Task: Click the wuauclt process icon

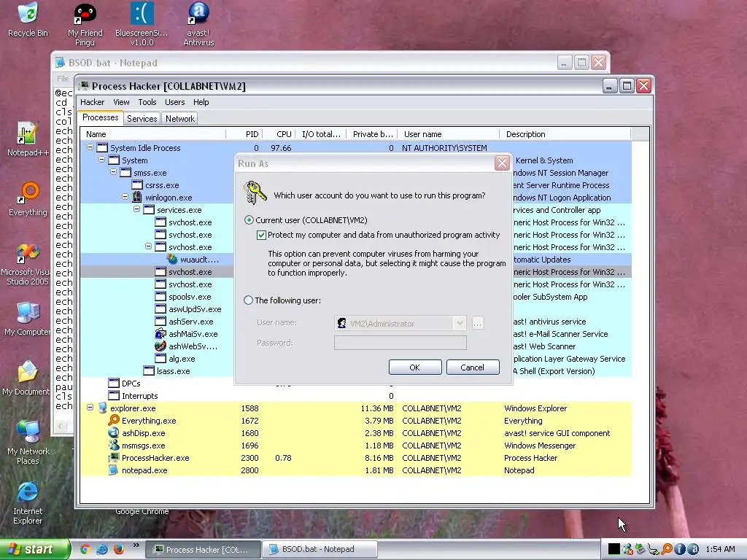Action: point(172,259)
